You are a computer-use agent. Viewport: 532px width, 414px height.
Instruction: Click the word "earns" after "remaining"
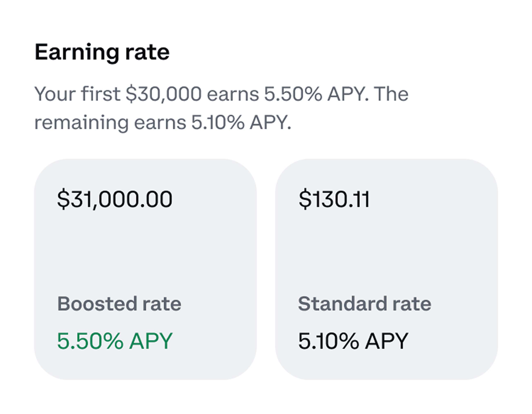(160, 123)
